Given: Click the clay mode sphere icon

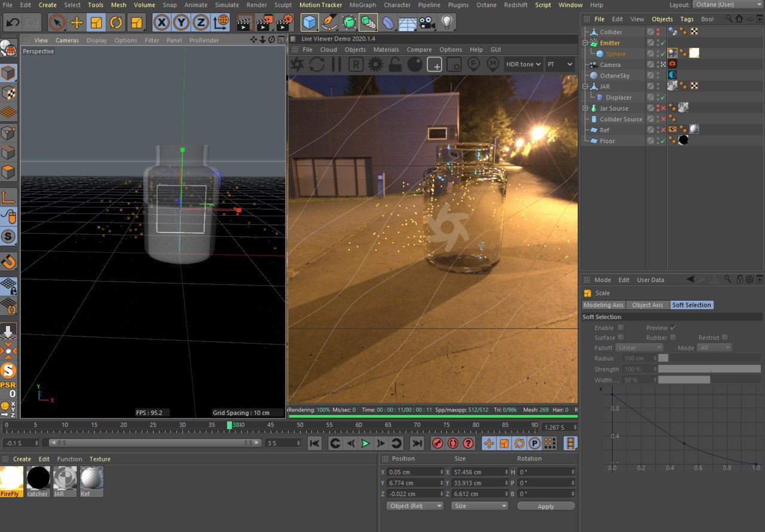Looking at the screenshot, I should tap(415, 64).
